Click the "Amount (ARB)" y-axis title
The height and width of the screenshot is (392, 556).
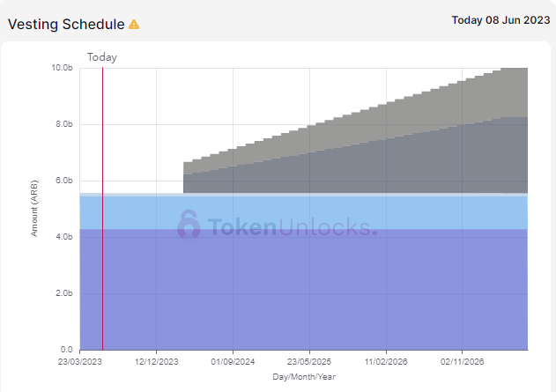[x=36, y=208]
